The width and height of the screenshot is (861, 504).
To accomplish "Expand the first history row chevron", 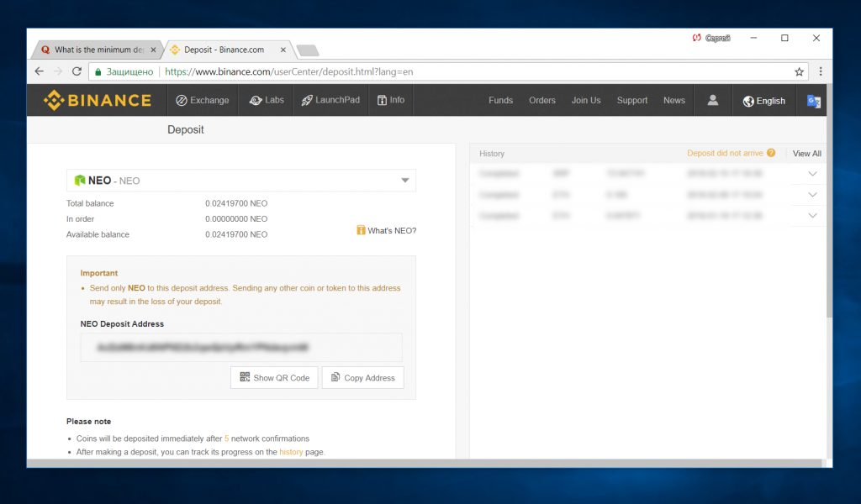I will [x=813, y=174].
